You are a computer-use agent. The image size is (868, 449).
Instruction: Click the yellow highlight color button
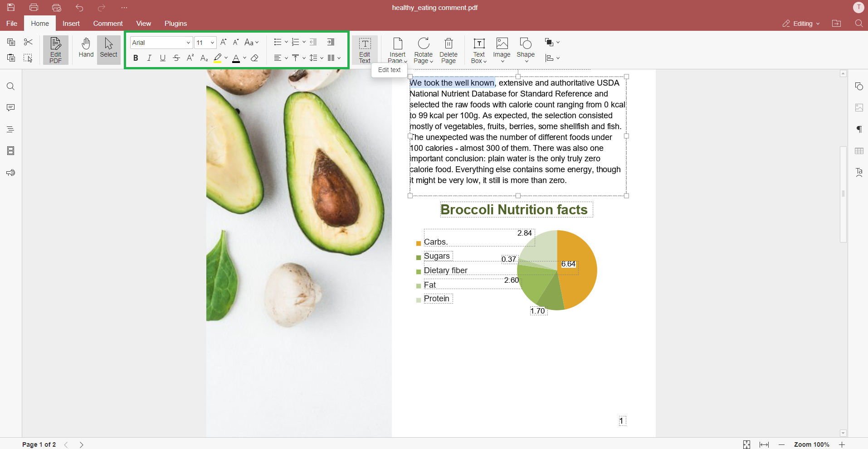218,58
